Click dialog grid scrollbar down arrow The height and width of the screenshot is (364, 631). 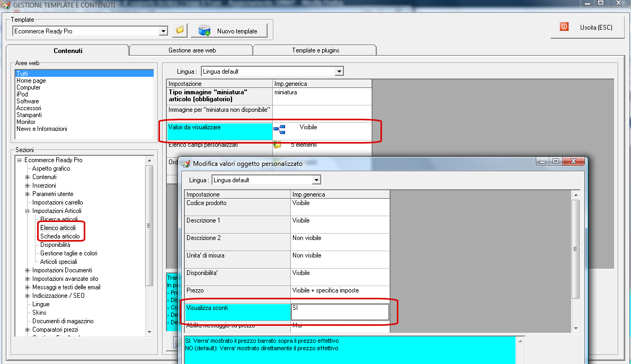click(x=576, y=329)
